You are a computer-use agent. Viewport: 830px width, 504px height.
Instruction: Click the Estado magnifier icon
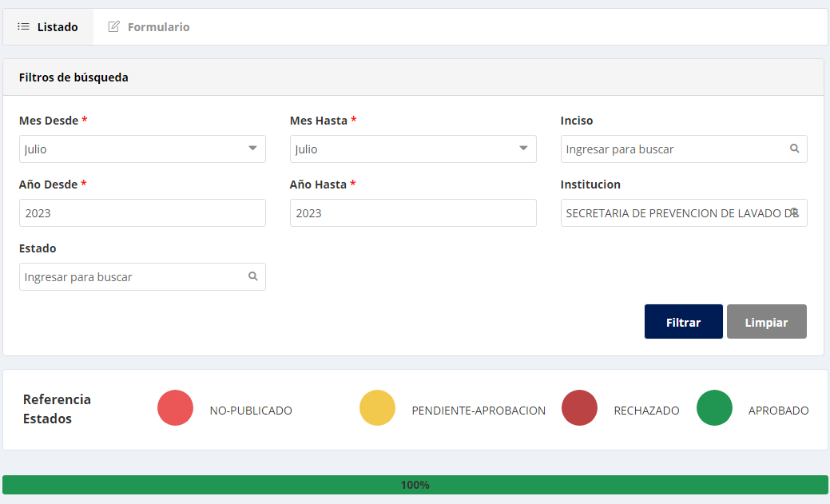(253, 276)
